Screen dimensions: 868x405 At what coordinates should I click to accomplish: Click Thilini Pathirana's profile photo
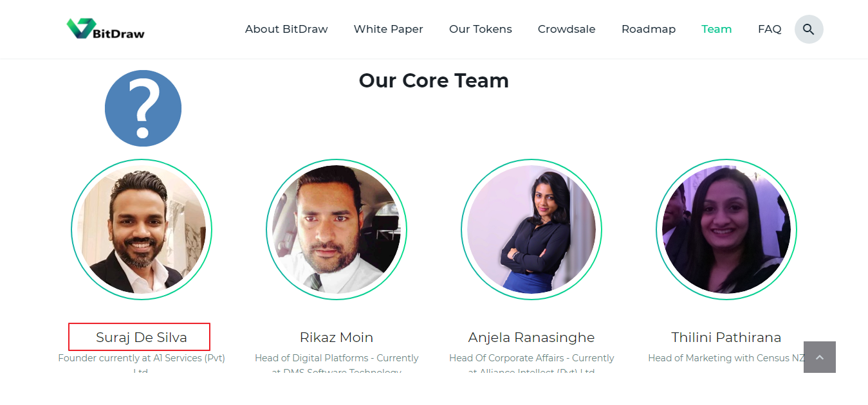tap(726, 230)
